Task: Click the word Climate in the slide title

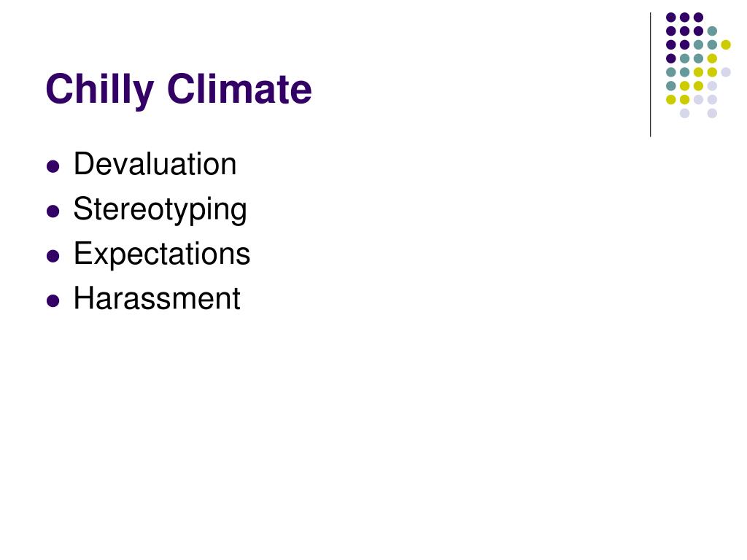Action: click(x=239, y=88)
